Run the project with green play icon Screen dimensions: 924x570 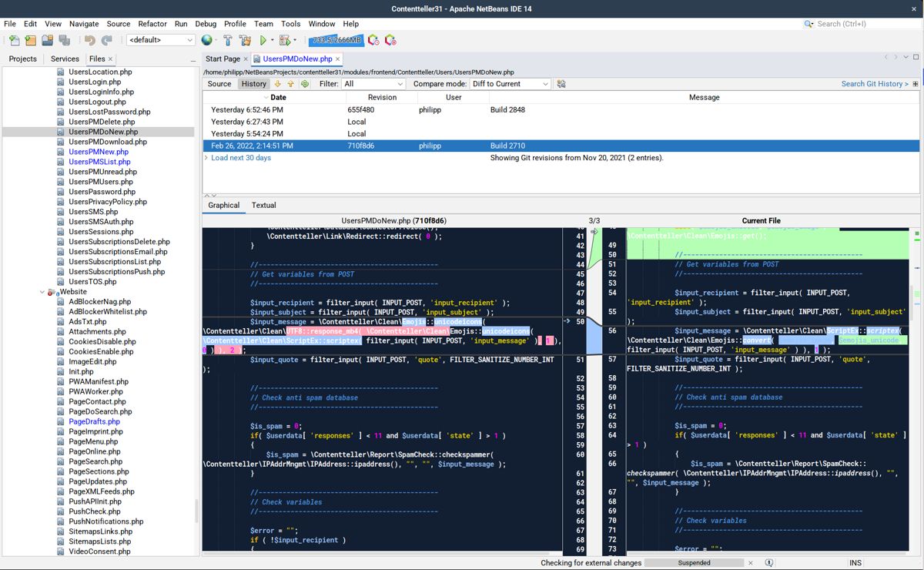[263, 40]
